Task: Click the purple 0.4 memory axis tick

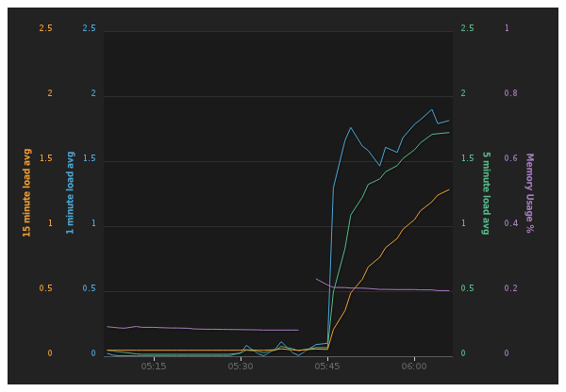Action: click(x=510, y=223)
